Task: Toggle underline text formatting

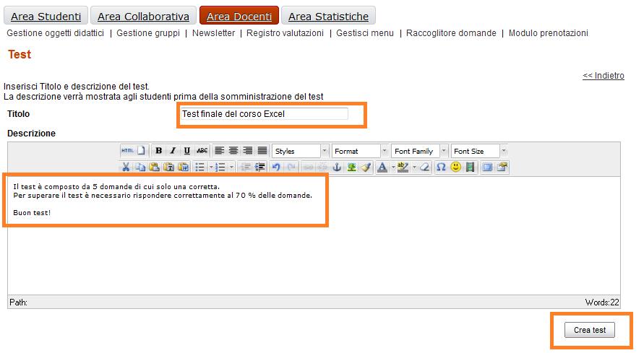Action: click(187, 151)
